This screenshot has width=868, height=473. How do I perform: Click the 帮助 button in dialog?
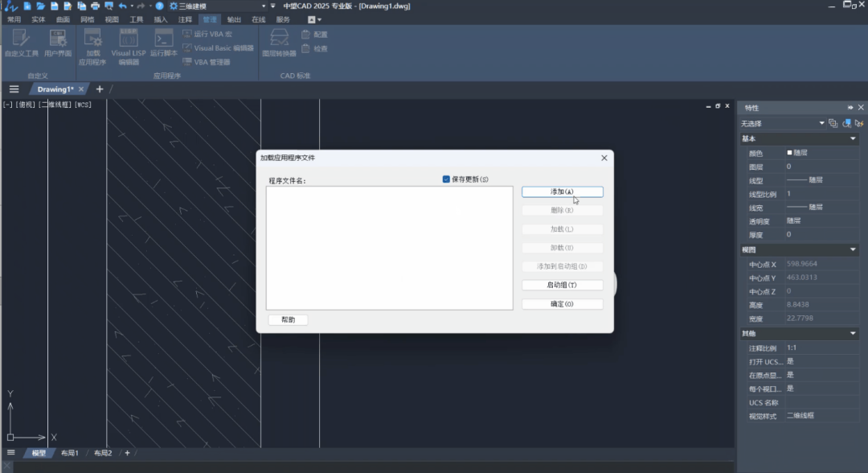[288, 319]
